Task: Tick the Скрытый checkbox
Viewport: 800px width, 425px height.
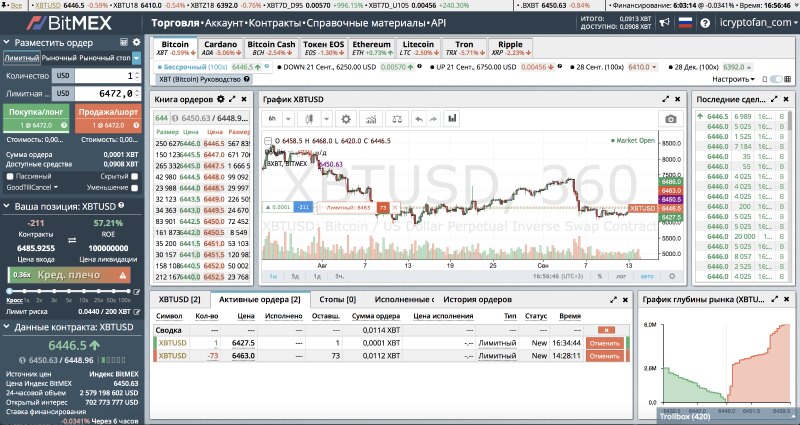Action: click(135, 175)
